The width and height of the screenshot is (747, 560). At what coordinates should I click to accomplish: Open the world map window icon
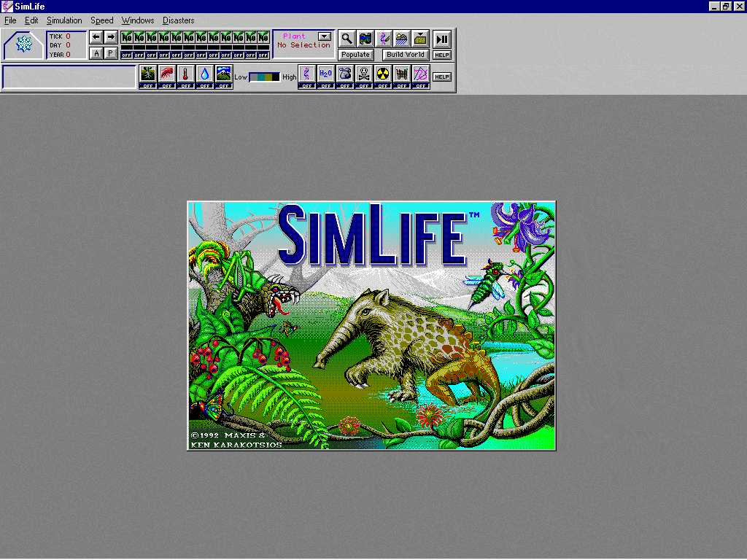click(365, 39)
